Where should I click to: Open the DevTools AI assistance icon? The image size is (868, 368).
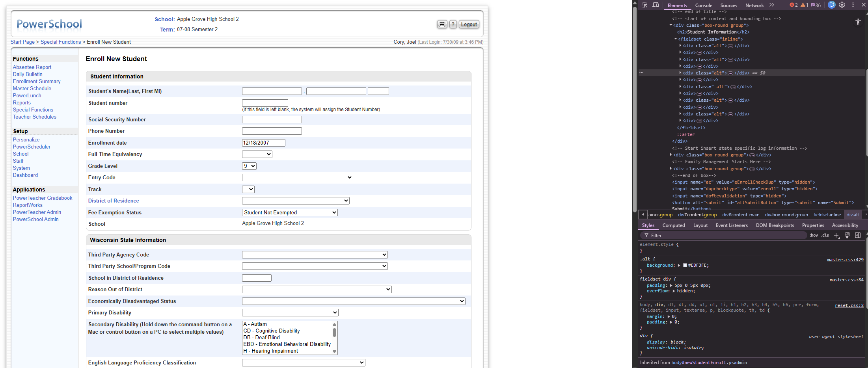pos(831,5)
